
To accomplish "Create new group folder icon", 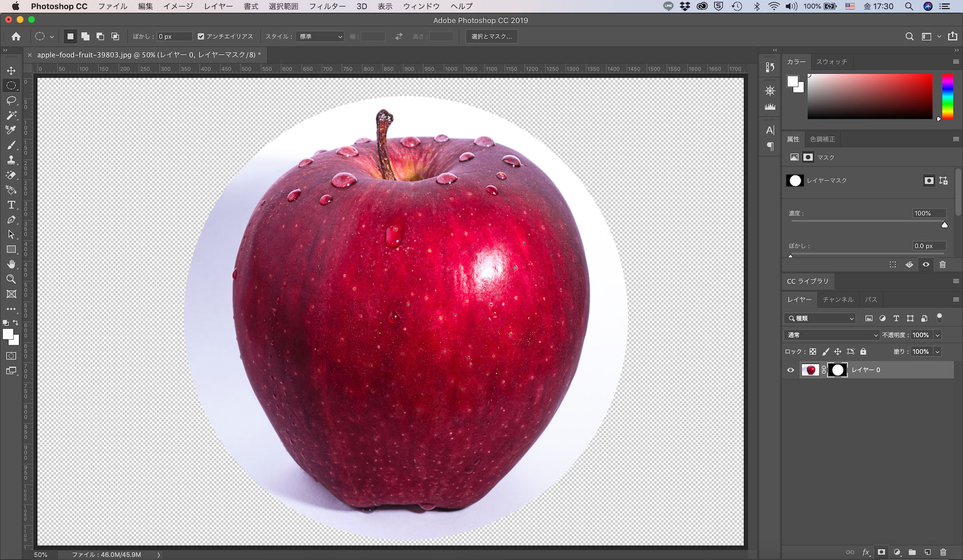I will click(912, 552).
